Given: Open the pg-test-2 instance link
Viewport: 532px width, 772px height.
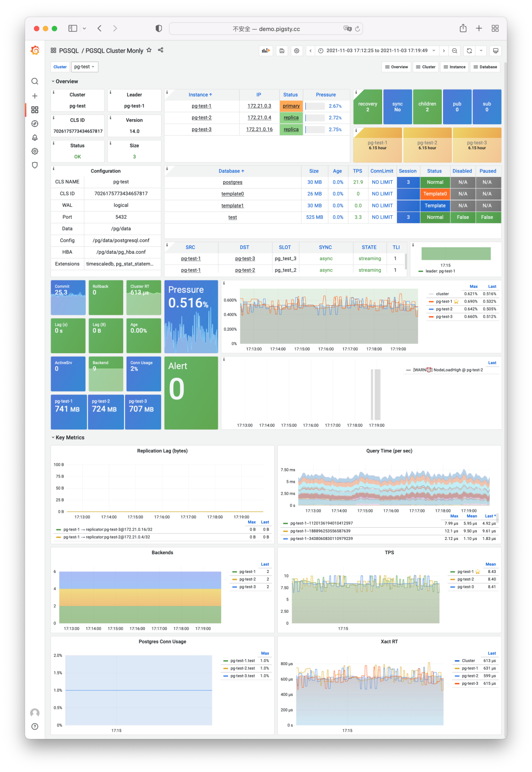Looking at the screenshot, I should (201, 118).
